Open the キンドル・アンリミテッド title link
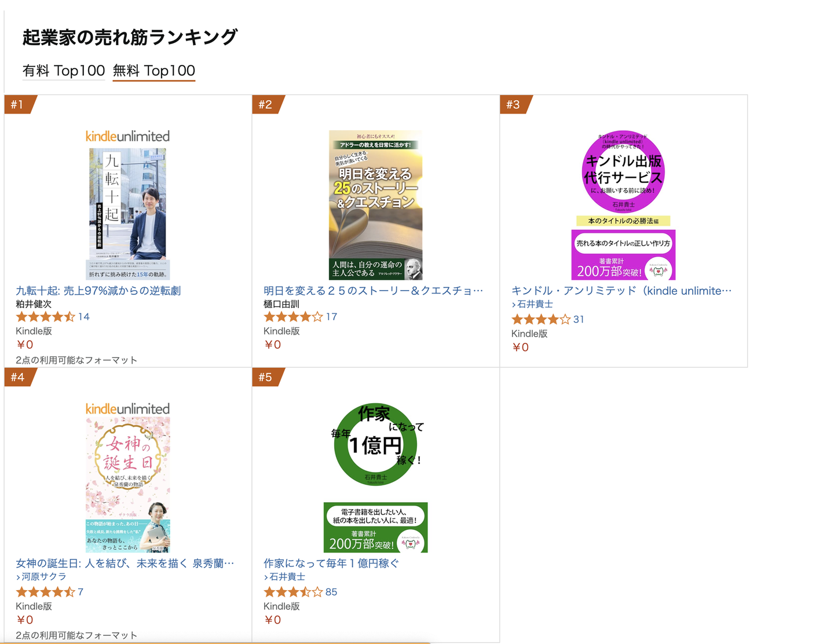Image resolution: width=834 pixels, height=644 pixels. tap(621, 291)
